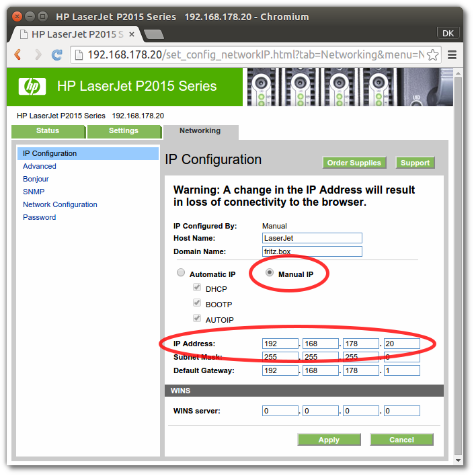The image size is (474, 476).
Task: Click the Host Name field LaserJet
Action: pos(312,238)
